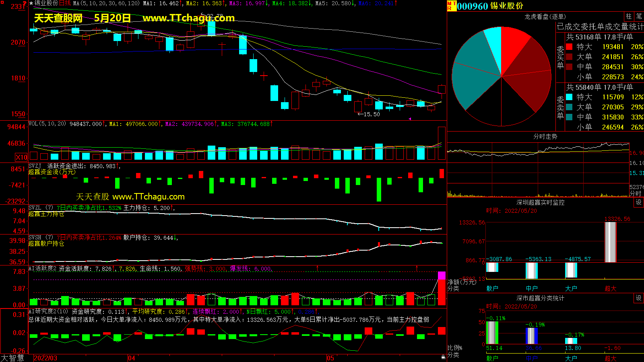Select the 龙虎看盘(逐单) panel title
The width and height of the screenshot is (644, 362).
(545, 16)
